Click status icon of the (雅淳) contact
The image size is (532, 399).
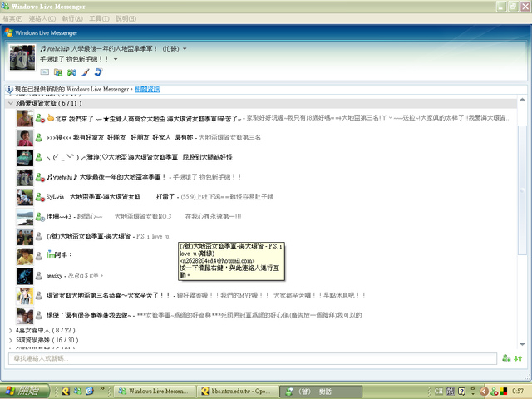pos(39,157)
